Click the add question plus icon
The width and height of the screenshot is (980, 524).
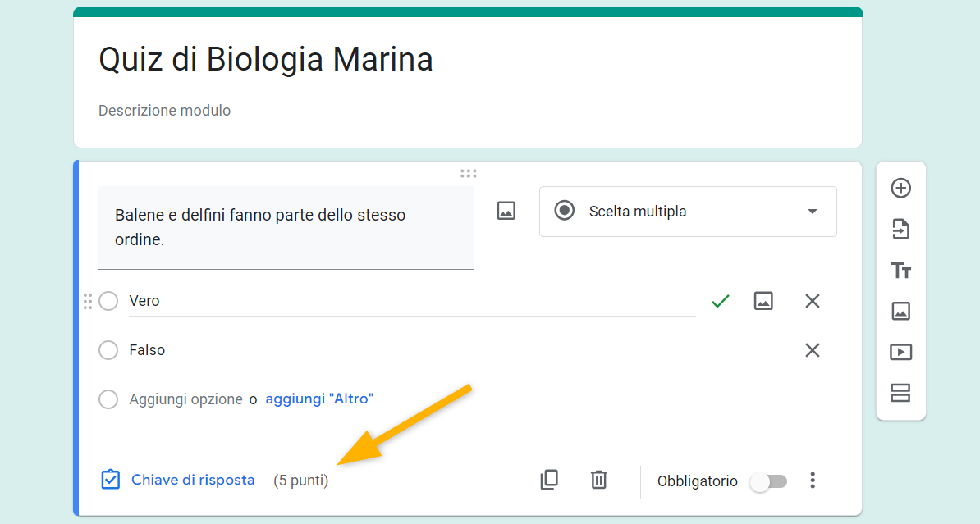point(900,188)
